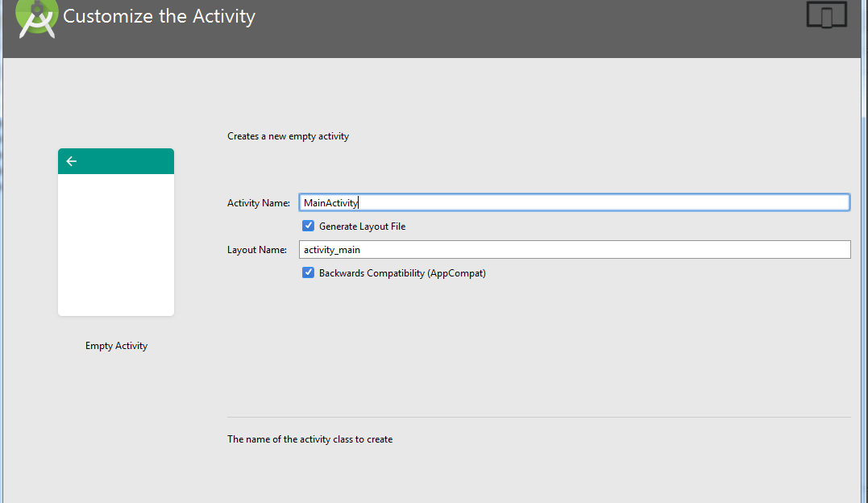Disable the Backwards Compatibility (AppCompat) checkbox
The width and height of the screenshot is (868, 503).
(x=308, y=272)
